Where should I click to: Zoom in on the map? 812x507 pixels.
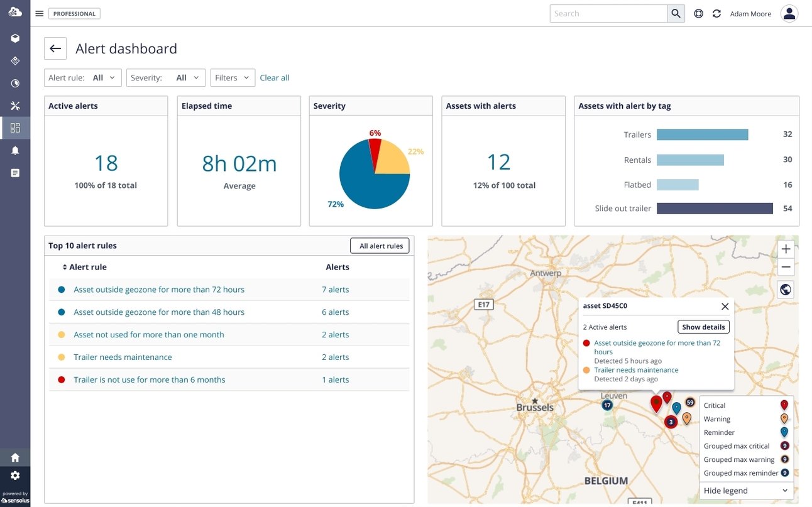786,249
